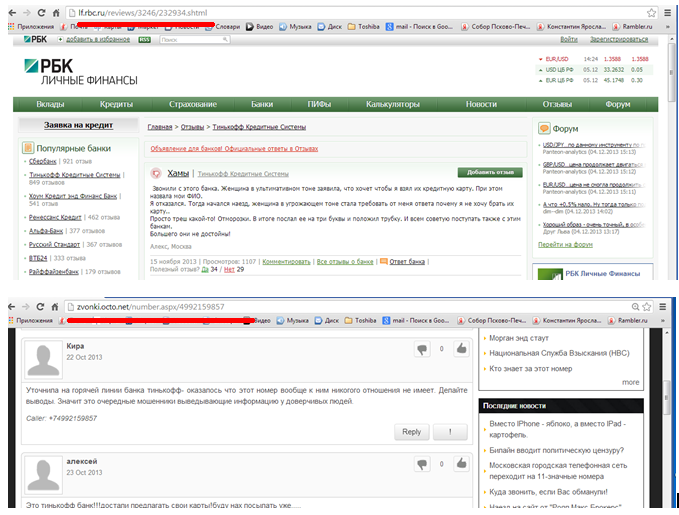Viewport: 679px width, 515px height.
Task: Open Билайн вводит политическую цензуру news link
Action: [x=556, y=450]
